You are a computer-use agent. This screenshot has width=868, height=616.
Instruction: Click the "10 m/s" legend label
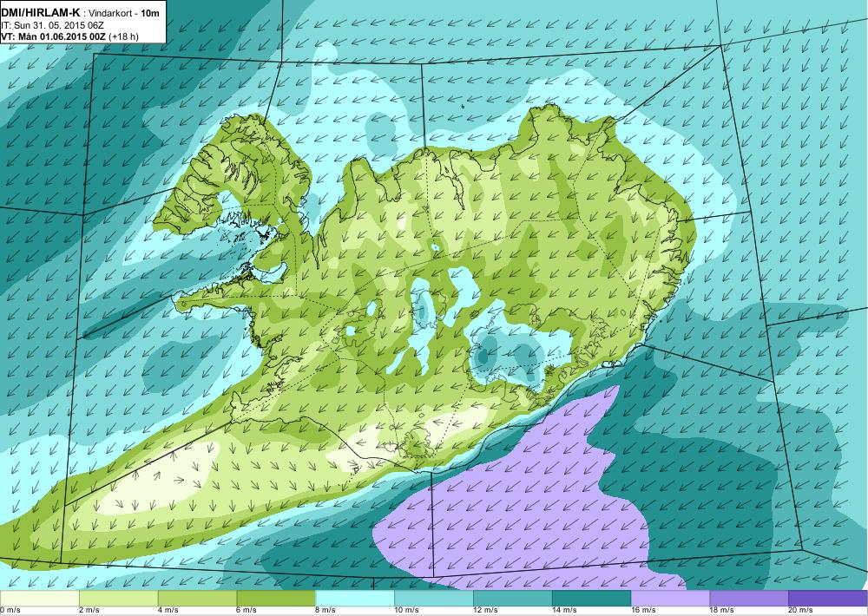point(406,611)
